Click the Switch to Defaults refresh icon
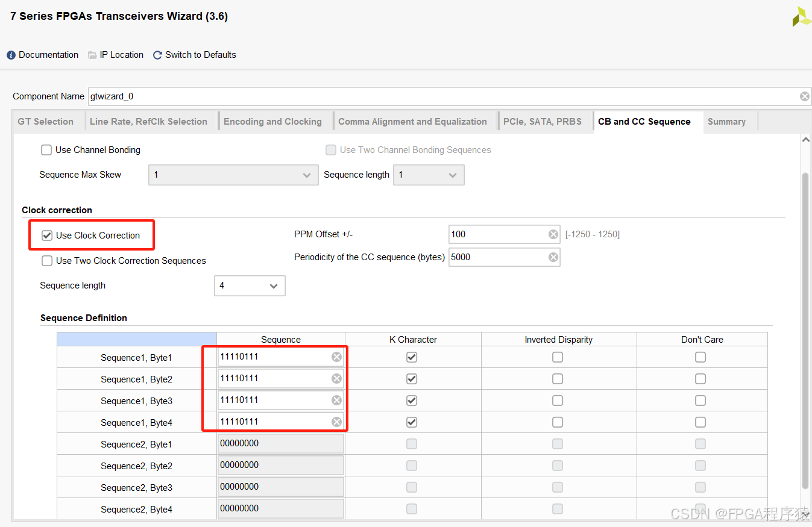The width and height of the screenshot is (812, 527). tap(157, 55)
